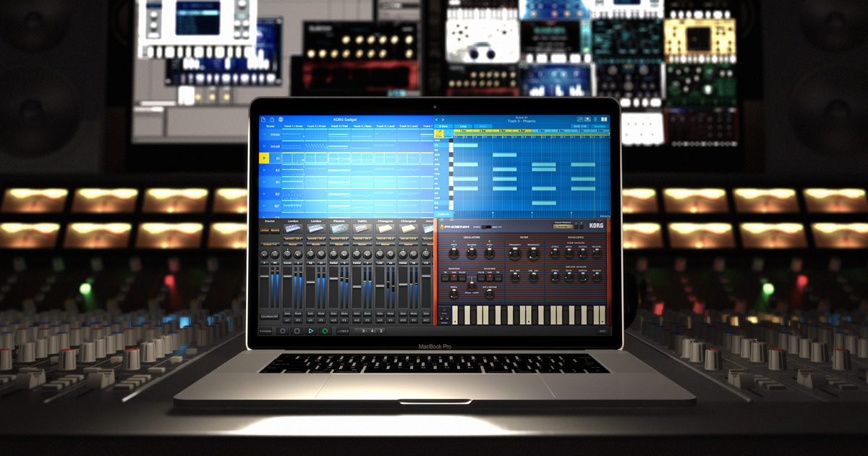Toggle the green loop icon in transport
The width and height of the screenshot is (868, 456).
[325, 331]
